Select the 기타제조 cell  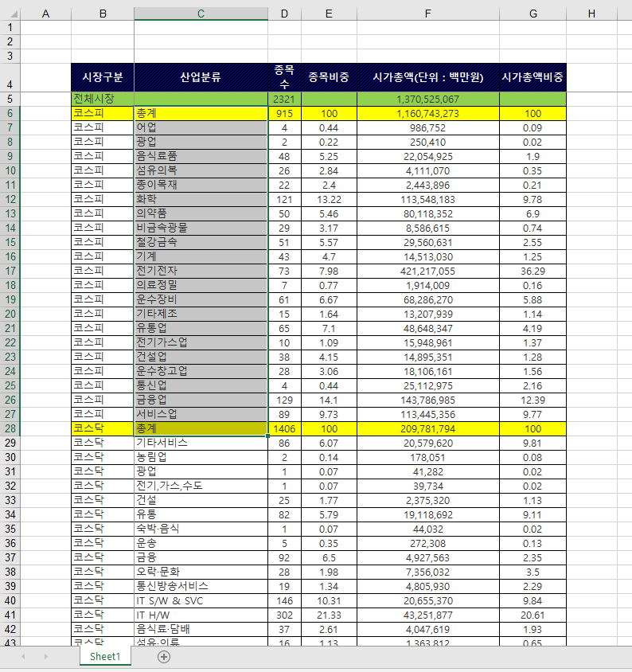201,315
